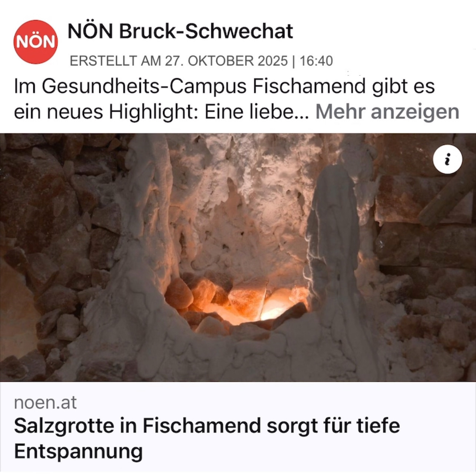Open the noen.at source domain

(45, 402)
